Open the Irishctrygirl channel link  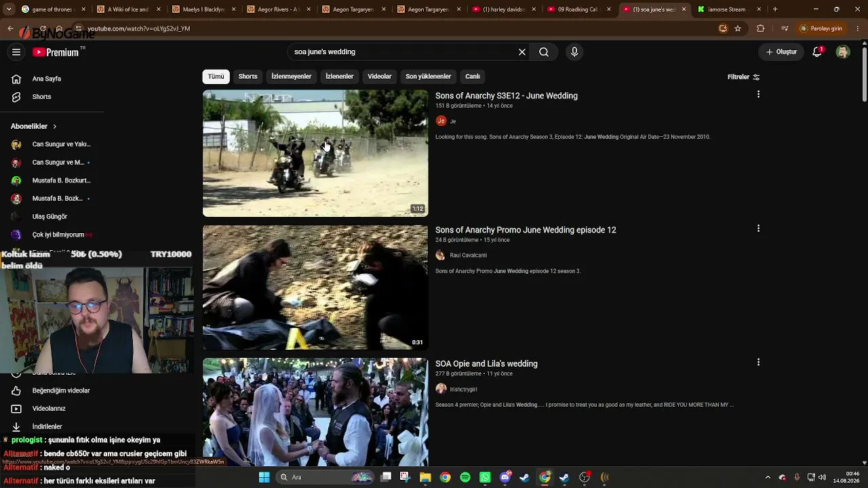tap(463, 390)
